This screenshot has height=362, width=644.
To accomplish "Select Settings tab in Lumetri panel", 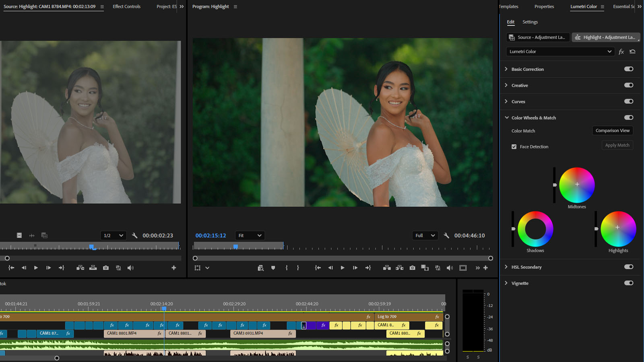I will coord(530,22).
